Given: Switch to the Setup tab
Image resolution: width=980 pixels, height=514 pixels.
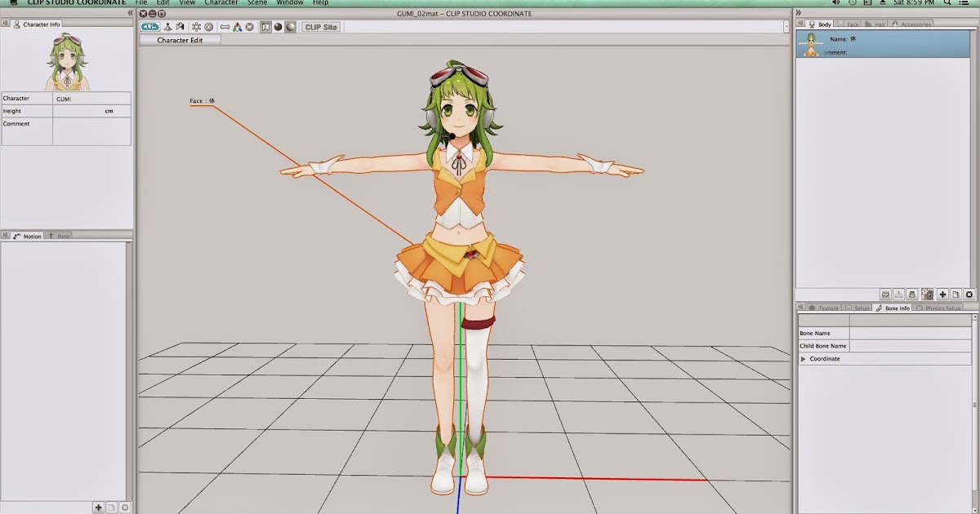Looking at the screenshot, I should [857, 308].
